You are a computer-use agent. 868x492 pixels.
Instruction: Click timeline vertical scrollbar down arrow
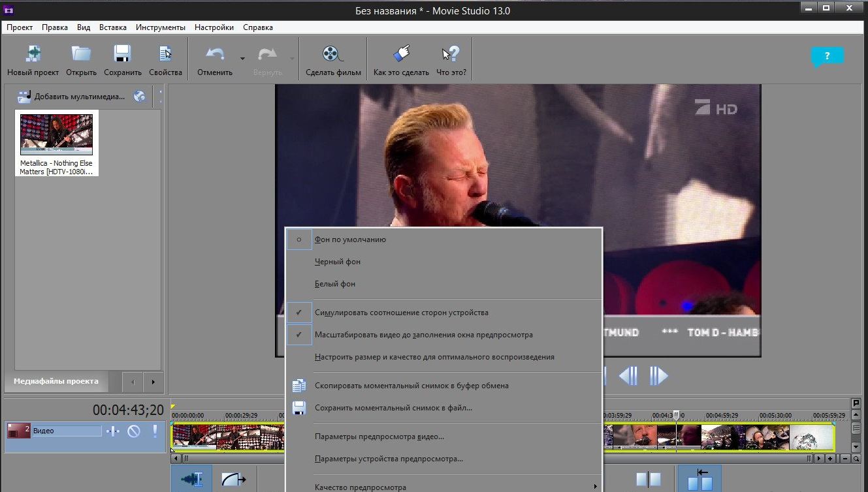click(856, 446)
